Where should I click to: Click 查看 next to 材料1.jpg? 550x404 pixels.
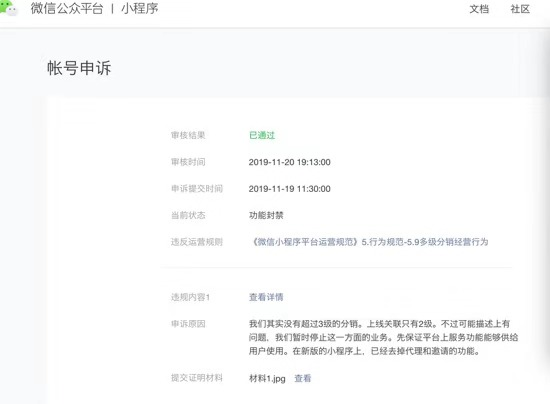coord(303,378)
